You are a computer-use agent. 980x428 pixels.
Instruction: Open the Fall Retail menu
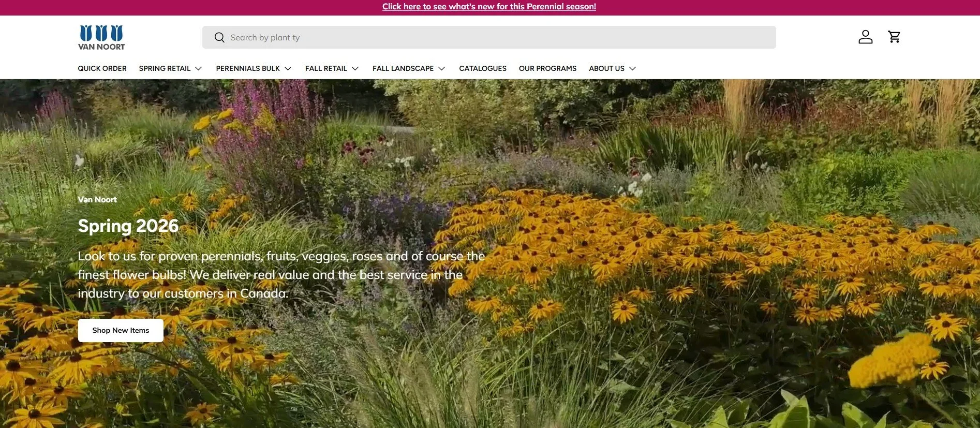click(x=326, y=68)
